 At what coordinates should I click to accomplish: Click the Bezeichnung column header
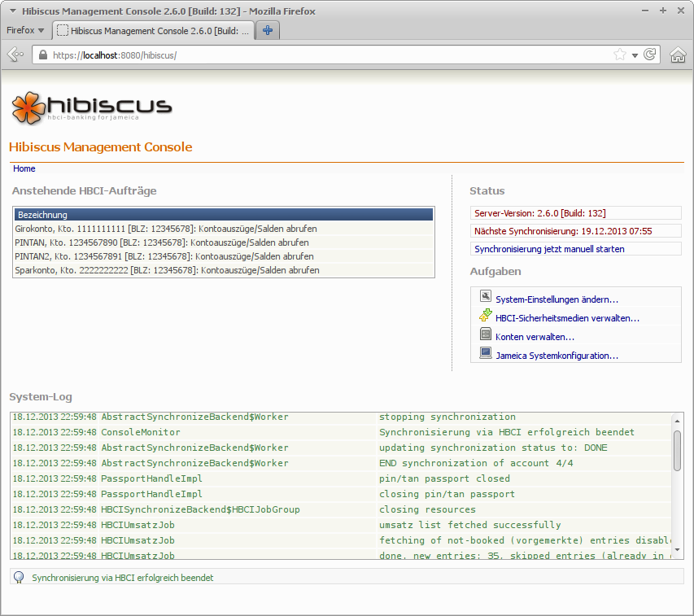pos(224,215)
